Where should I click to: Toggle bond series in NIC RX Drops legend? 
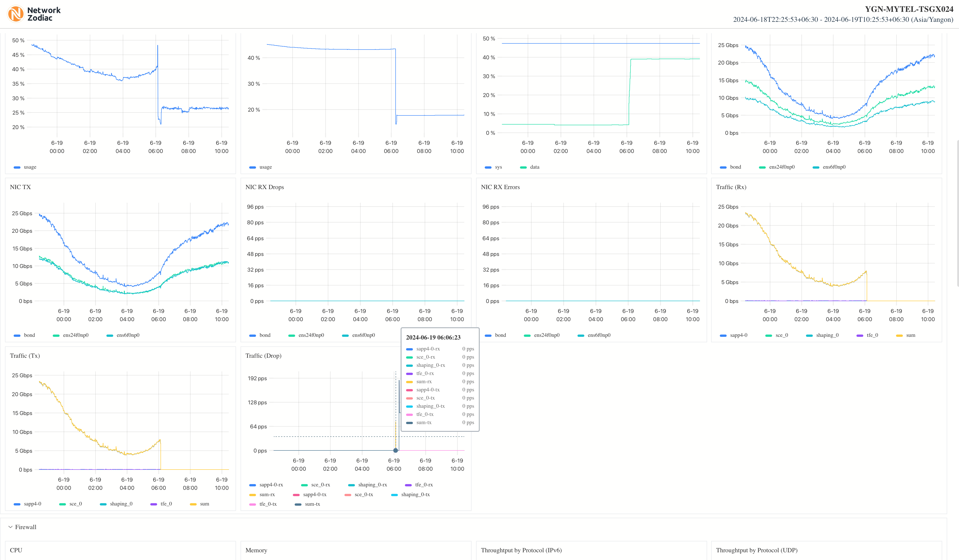click(x=264, y=335)
